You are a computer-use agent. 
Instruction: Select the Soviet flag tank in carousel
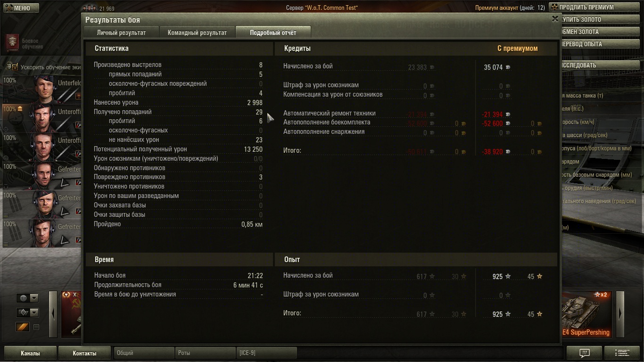[x=71, y=314]
